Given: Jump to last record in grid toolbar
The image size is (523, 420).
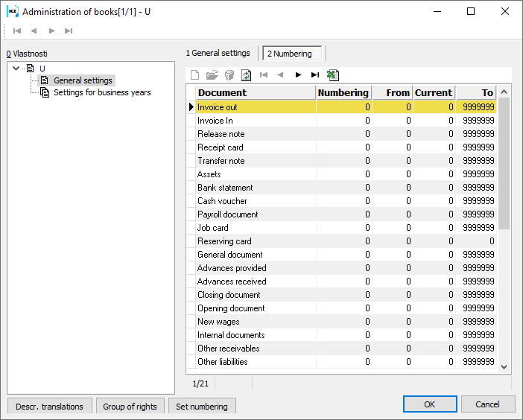Looking at the screenshot, I should tap(315, 74).
